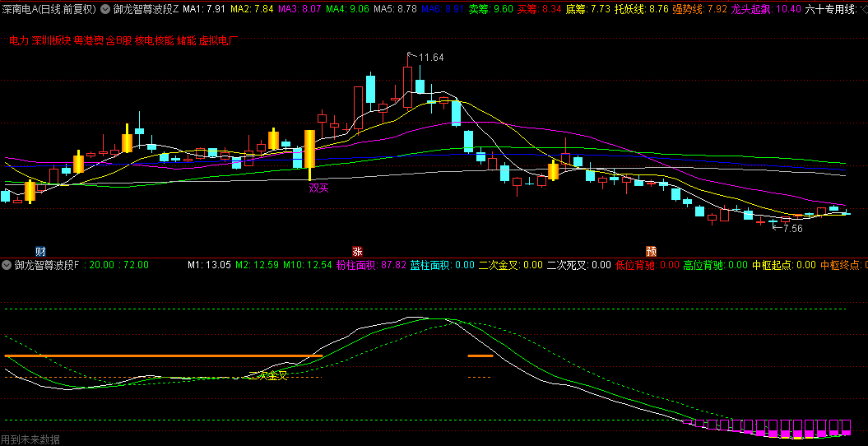Expand the dropdown beside 御龙智尊波段Z indicator
Image resolution: width=868 pixels, height=446 pixels.
click(x=105, y=10)
